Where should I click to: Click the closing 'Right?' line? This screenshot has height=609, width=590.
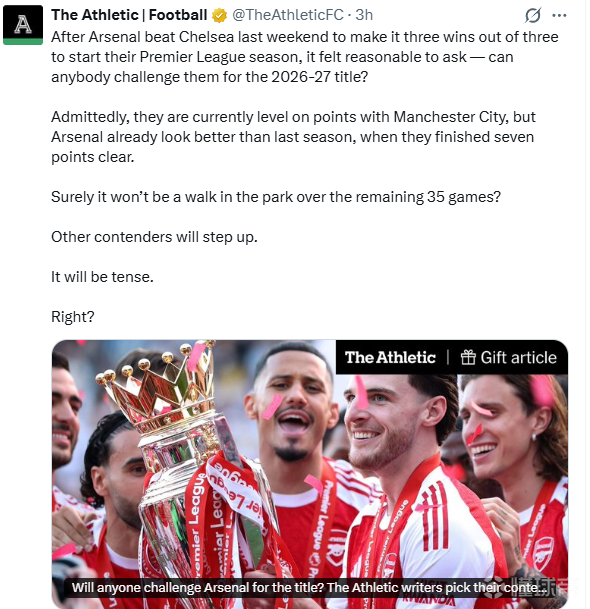click(73, 317)
